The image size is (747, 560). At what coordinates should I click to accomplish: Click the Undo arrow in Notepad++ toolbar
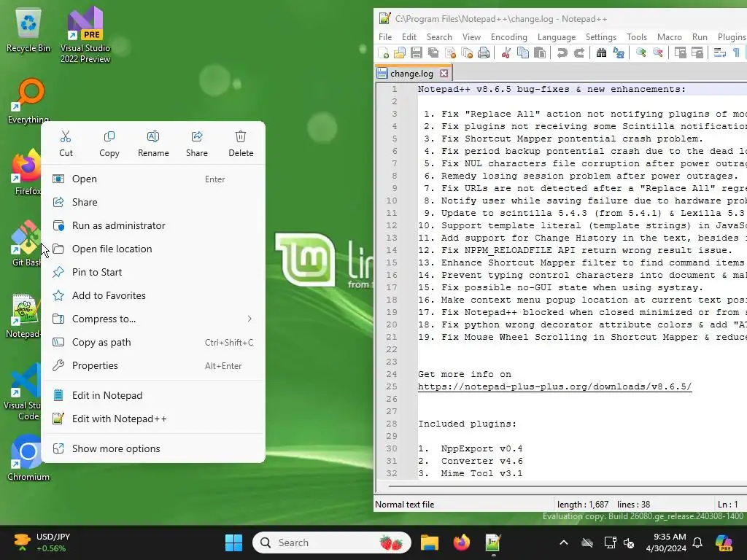(x=562, y=52)
